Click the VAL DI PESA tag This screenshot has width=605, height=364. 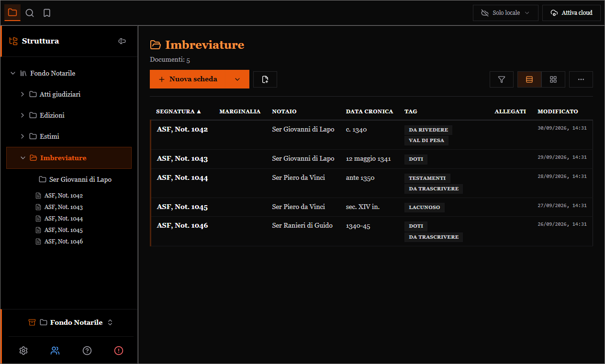[426, 141]
